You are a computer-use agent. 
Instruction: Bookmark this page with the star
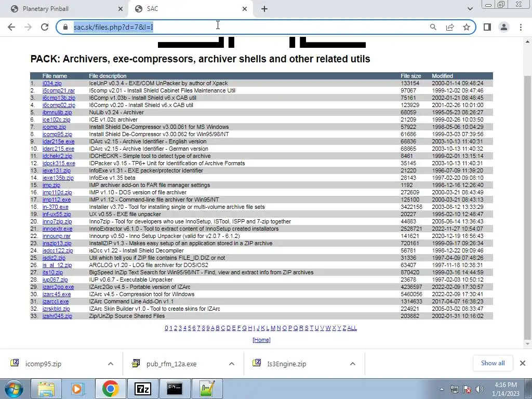point(467,27)
